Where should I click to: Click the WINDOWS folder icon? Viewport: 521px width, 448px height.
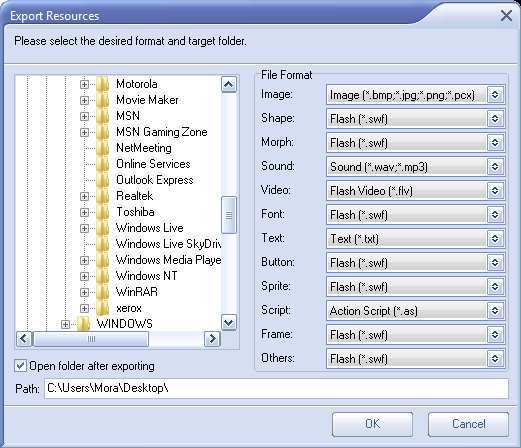click(x=83, y=324)
